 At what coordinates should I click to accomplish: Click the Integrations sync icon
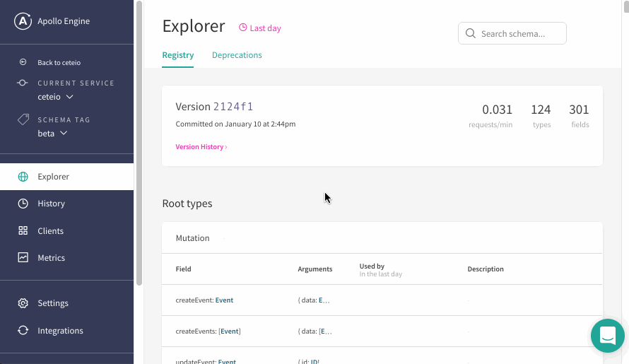coord(23,331)
